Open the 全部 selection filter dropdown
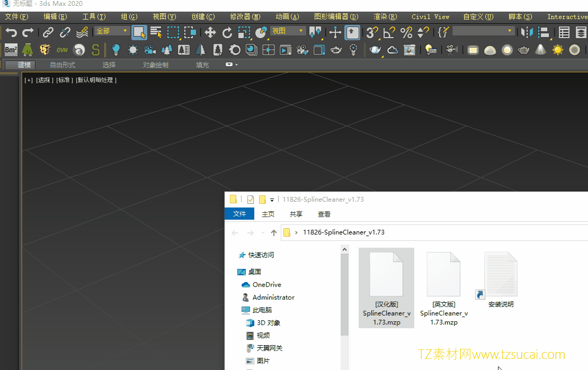Screen dimensions: 588x370 112,31
